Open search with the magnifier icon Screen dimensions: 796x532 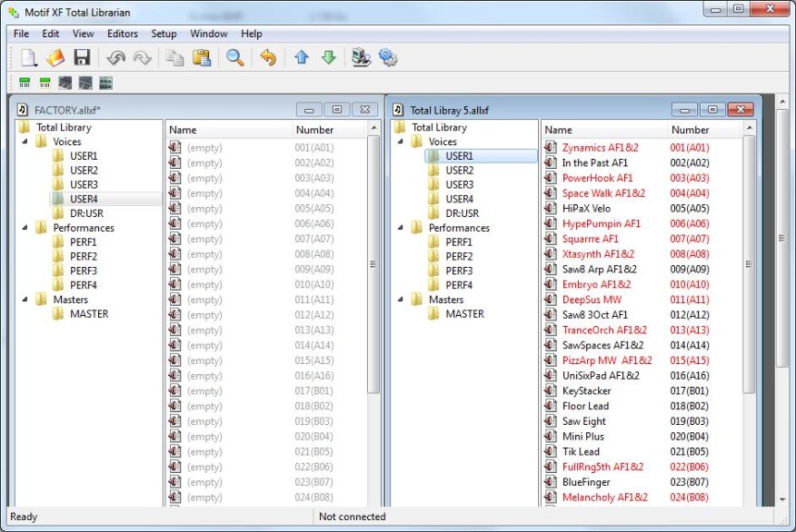[234, 57]
